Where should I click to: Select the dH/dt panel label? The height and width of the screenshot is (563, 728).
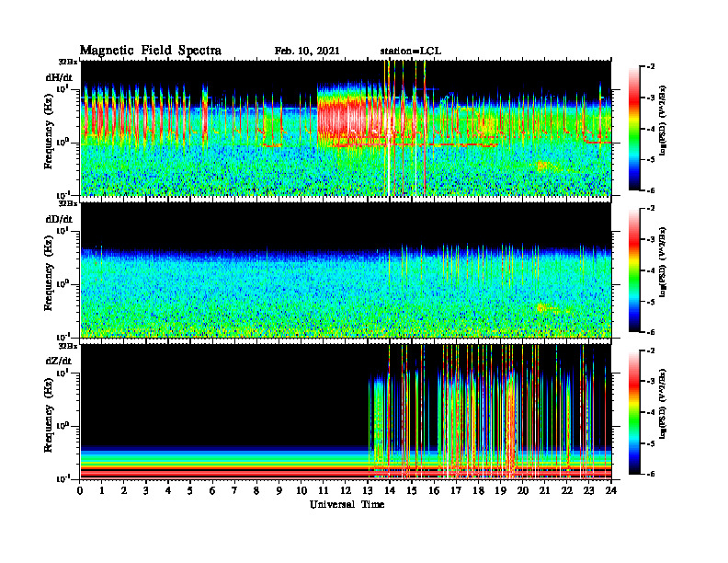tap(59, 77)
